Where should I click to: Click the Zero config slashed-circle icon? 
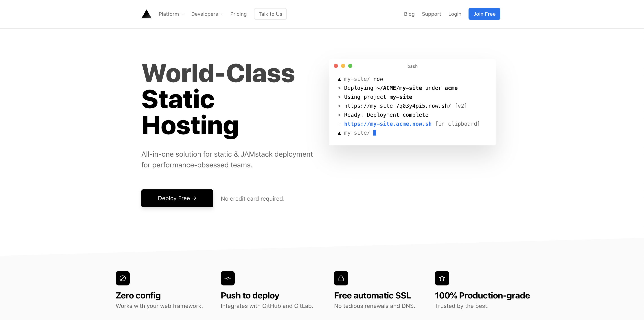click(123, 278)
